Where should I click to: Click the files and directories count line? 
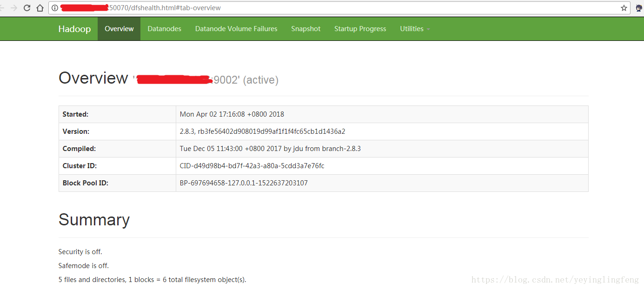click(152, 280)
